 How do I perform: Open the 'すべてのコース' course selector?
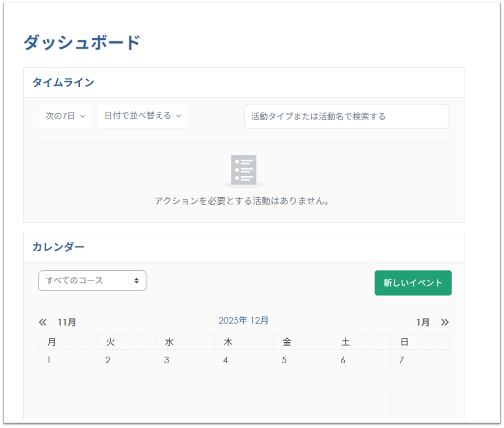click(x=92, y=281)
